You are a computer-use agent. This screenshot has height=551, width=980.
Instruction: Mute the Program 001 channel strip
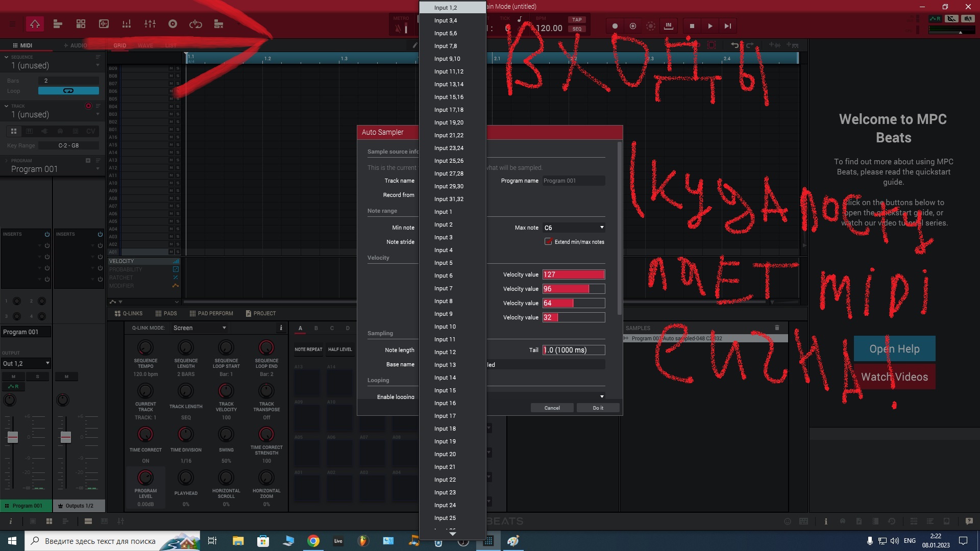tap(13, 377)
